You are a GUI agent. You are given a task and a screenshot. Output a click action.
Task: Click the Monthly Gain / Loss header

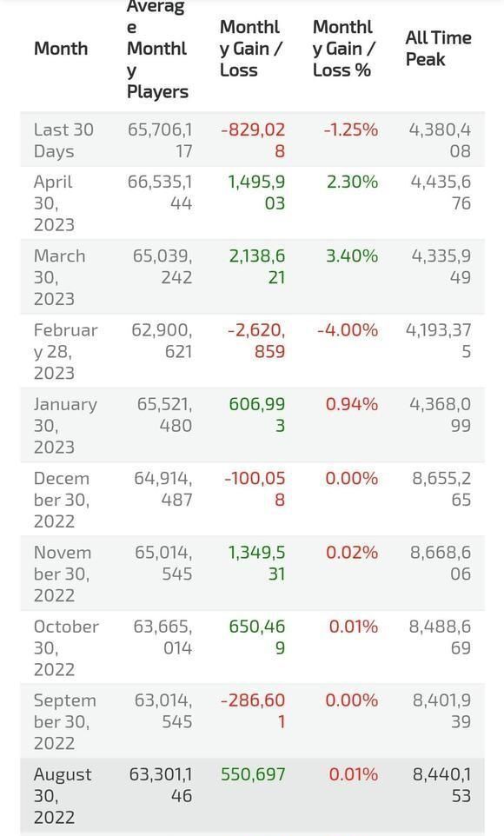(x=250, y=49)
